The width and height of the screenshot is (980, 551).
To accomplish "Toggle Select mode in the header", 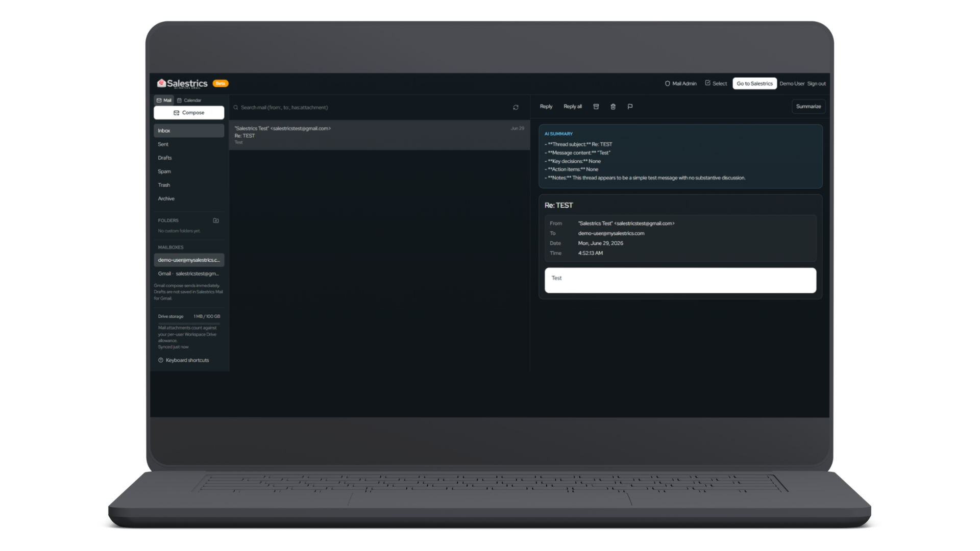I will pyautogui.click(x=716, y=84).
